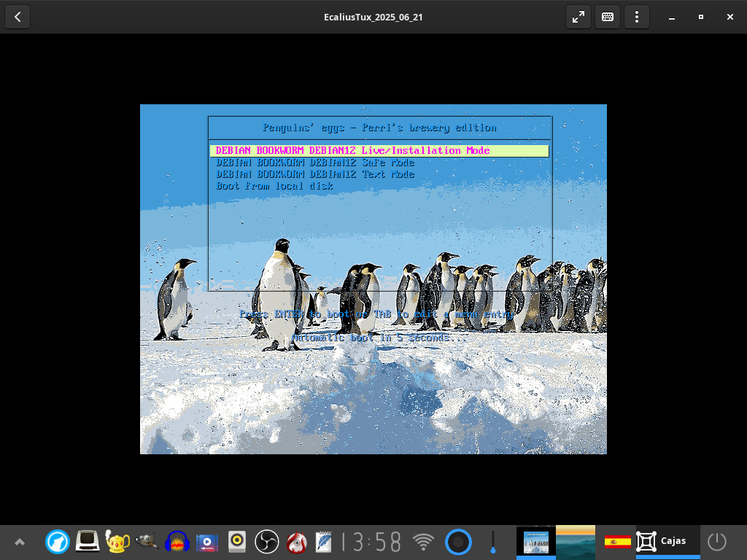This screenshot has height=560, width=747.
Task: Select the Cajas taskbar window button
Action: (x=668, y=542)
